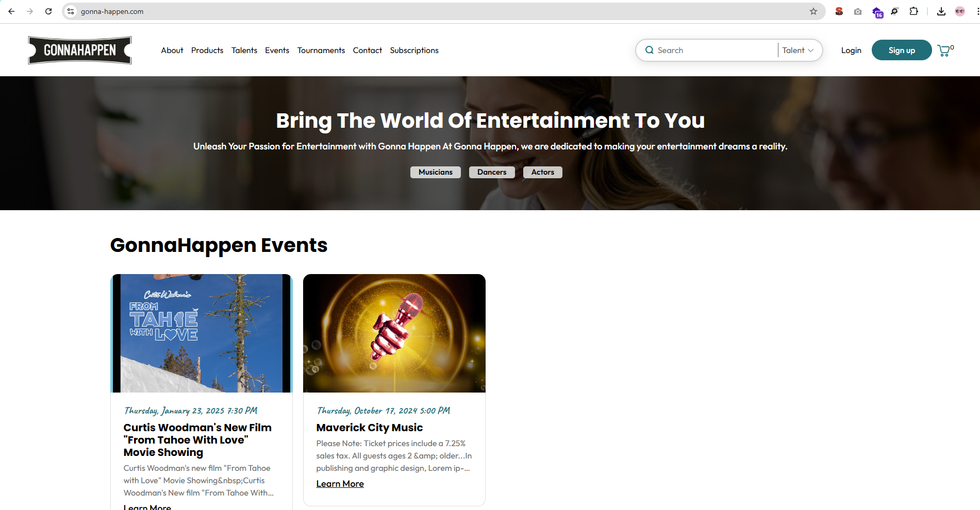This screenshot has width=980, height=510.
Task: Open the About menu item
Action: (x=172, y=50)
